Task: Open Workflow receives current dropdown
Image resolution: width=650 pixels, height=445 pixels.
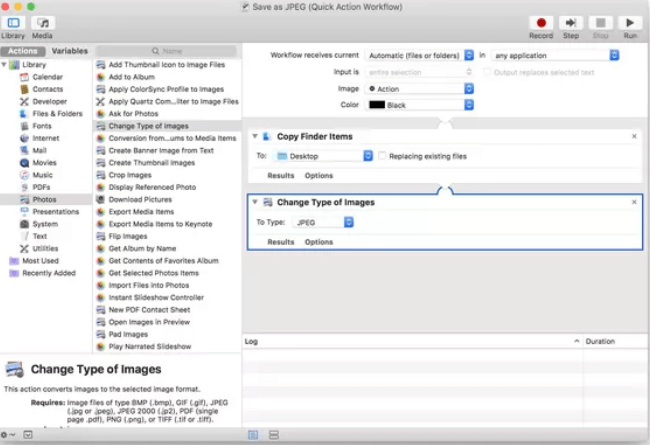Action: 419,55
